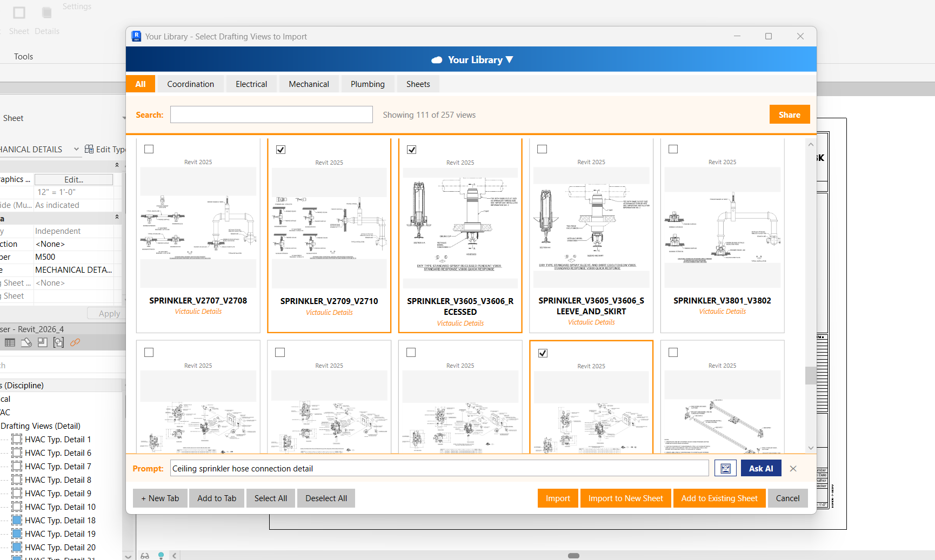The image size is (935, 560).
Task: Check the SPRINKLER_V3801_V3802 checkbox
Action: click(x=673, y=149)
